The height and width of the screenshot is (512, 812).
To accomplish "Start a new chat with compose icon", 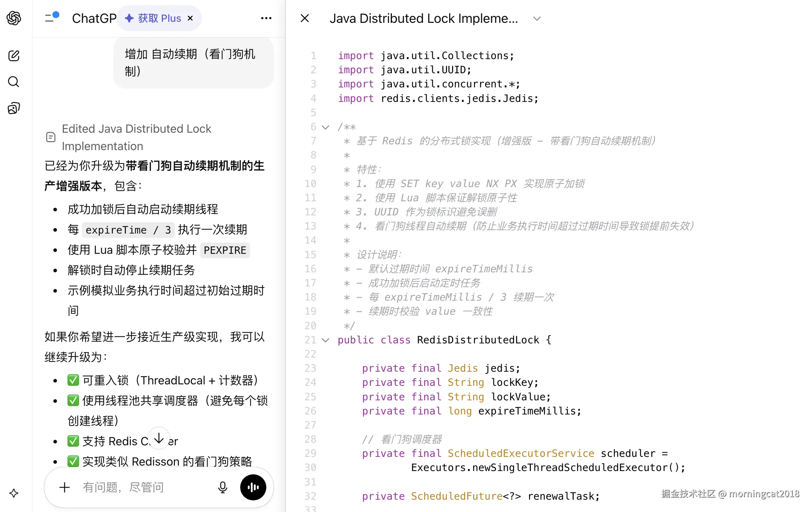I will coord(14,56).
